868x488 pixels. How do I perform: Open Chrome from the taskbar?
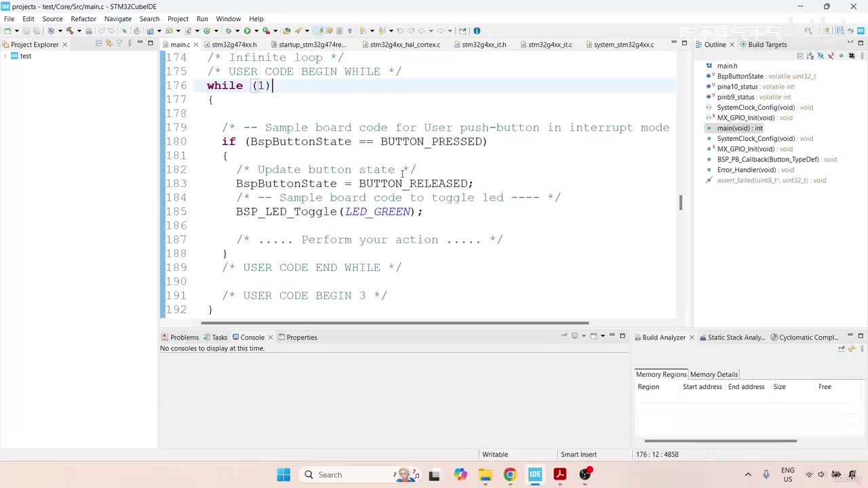click(510, 474)
